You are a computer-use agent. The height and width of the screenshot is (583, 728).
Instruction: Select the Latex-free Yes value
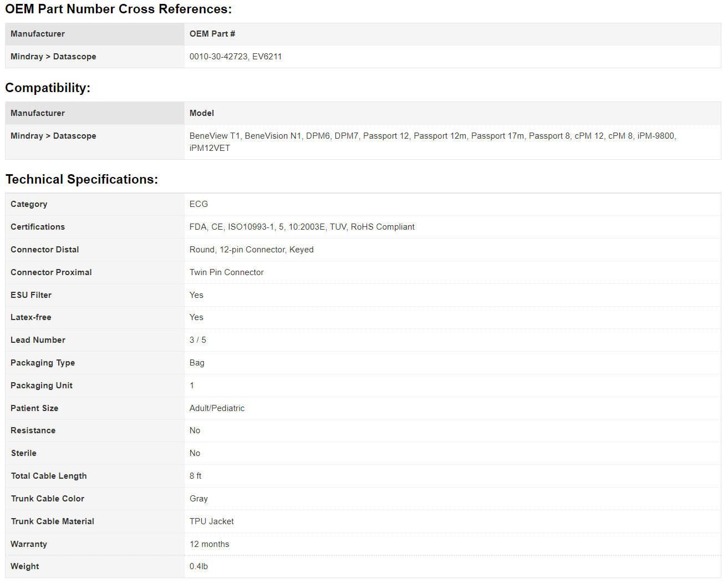(196, 317)
